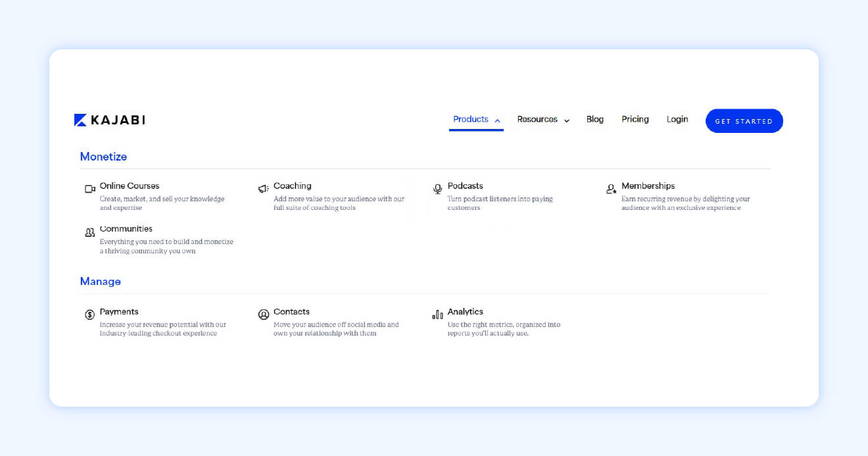Viewport: 868px width, 456px height.
Task: Click the KAJABI wordmark text
Action: [118, 120]
